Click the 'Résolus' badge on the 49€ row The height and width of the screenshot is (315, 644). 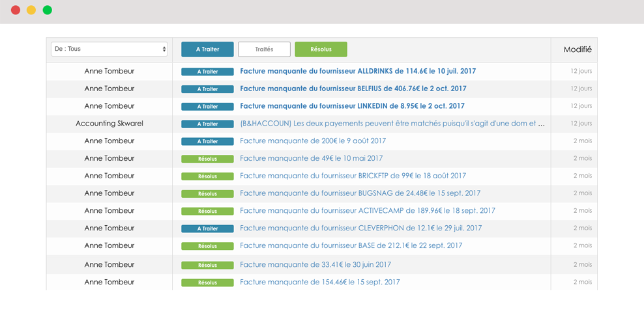pos(207,159)
